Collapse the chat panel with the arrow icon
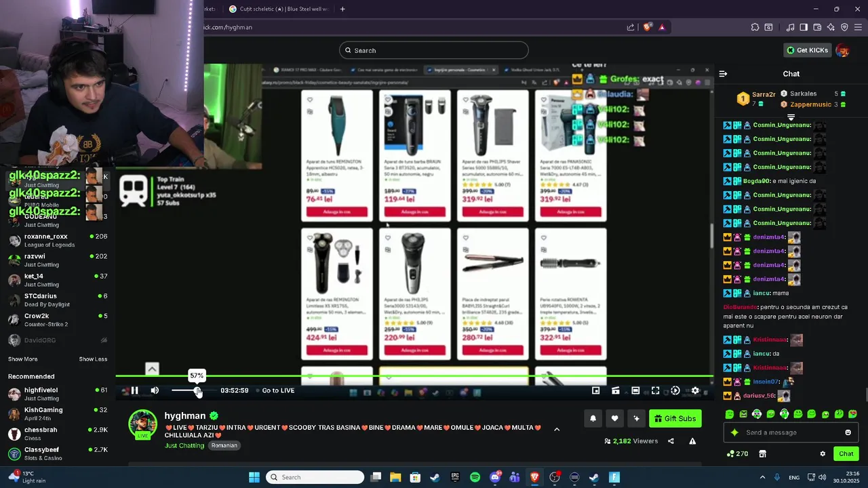The width and height of the screenshot is (868, 488). tap(723, 74)
